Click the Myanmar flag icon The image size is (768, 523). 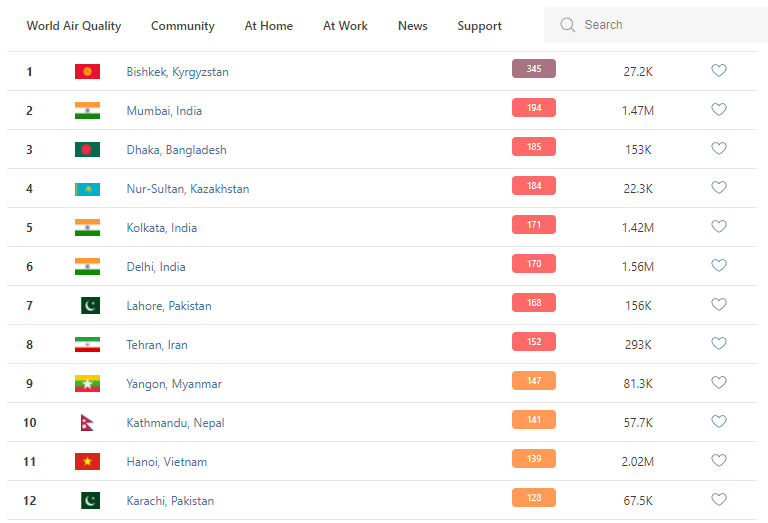click(x=87, y=384)
